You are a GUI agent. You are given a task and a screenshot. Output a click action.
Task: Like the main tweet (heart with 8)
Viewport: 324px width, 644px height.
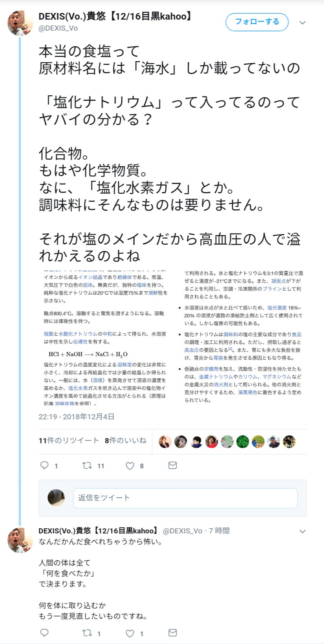(130, 466)
